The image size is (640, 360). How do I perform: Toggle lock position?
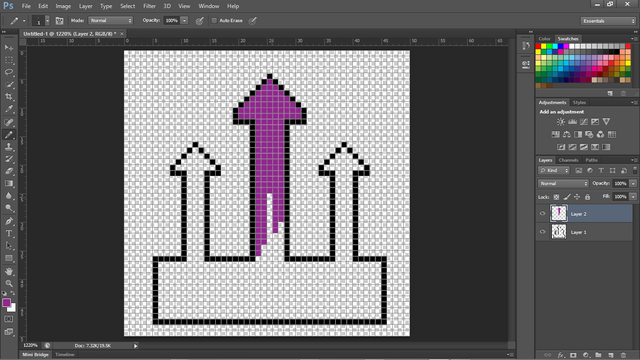577,197
